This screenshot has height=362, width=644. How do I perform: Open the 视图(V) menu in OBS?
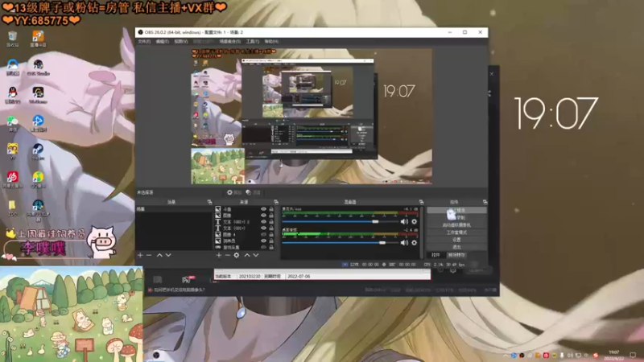pyautogui.click(x=180, y=42)
